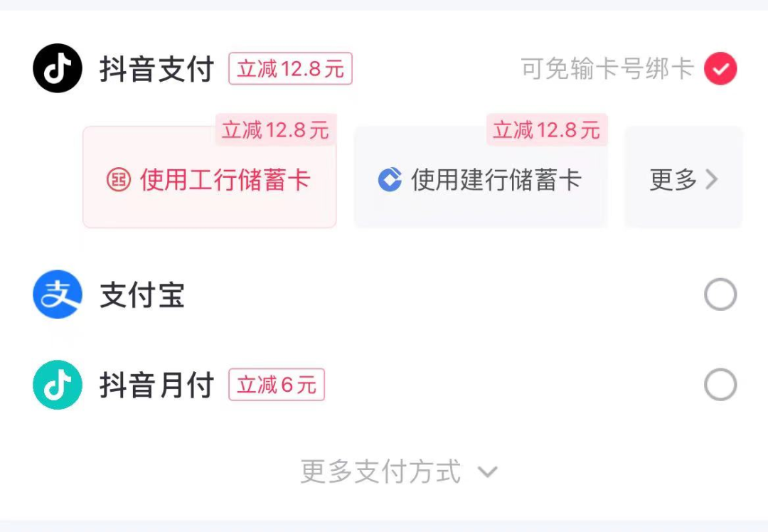Image resolution: width=768 pixels, height=532 pixels.
Task: Tap the 抖音支付 label
Action: (x=156, y=70)
